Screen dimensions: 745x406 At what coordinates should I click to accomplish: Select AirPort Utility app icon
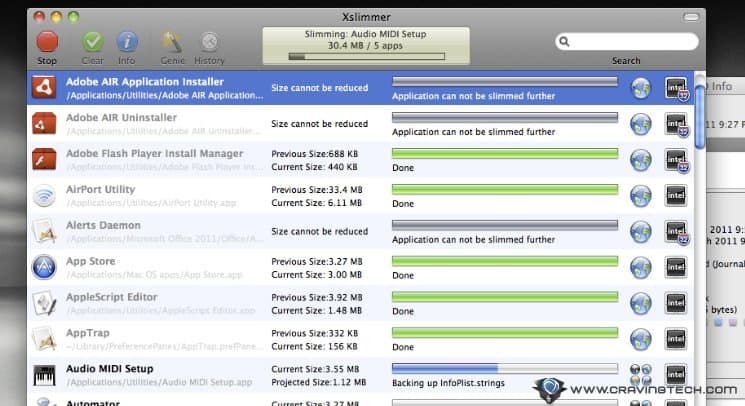coord(44,195)
